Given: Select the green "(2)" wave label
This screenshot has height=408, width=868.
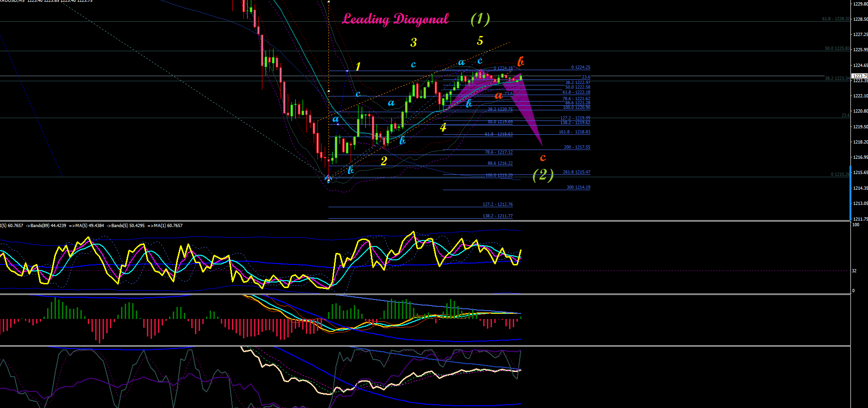Looking at the screenshot, I should tap(543, 174).
